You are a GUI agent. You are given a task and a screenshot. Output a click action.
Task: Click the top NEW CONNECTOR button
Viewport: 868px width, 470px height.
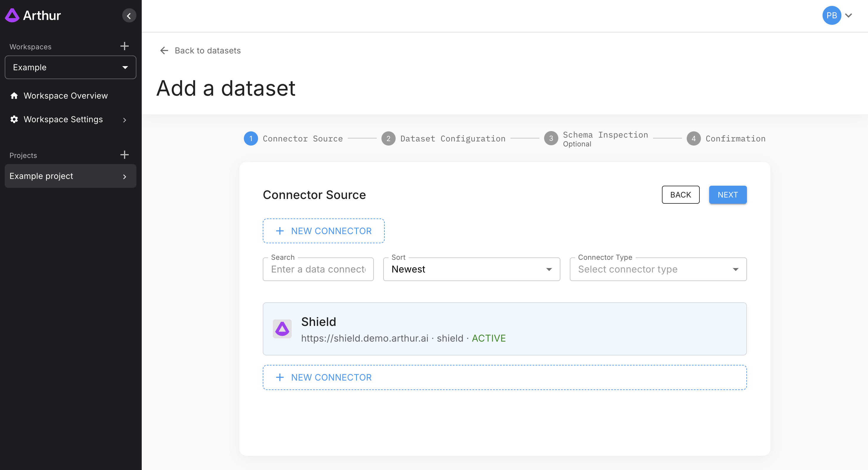(324, 231)
